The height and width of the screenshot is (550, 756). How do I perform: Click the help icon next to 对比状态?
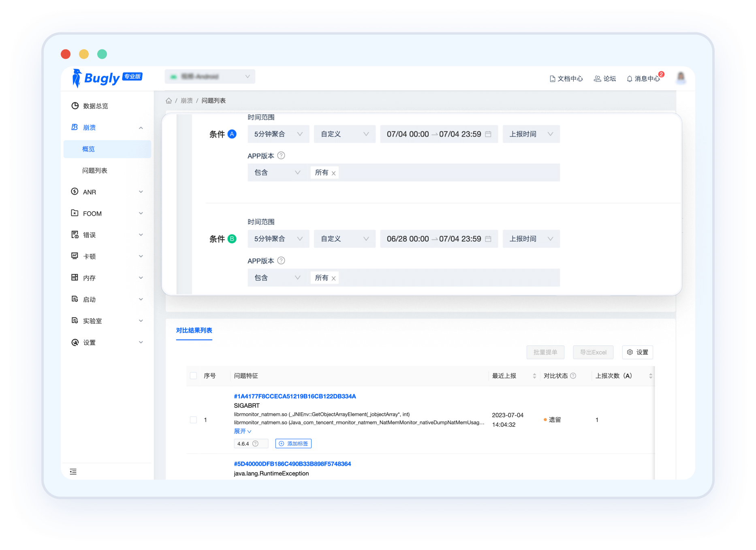pyautogui.click(x=573, y=376)
